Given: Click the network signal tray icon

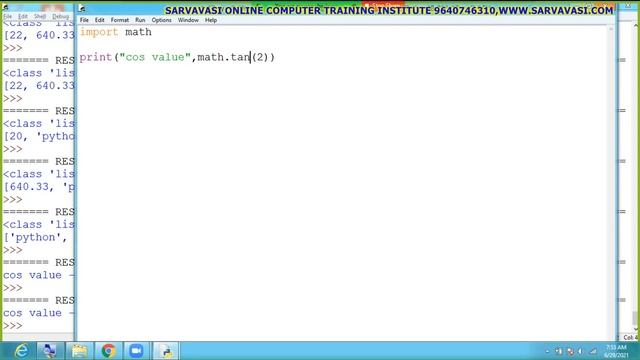Looking at the screenshot, I should point(593,351).
